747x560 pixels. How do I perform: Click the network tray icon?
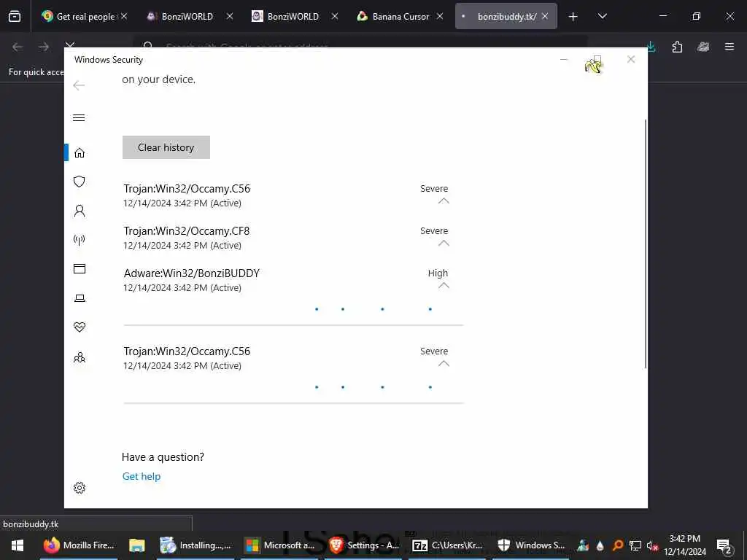click(635, 545)
